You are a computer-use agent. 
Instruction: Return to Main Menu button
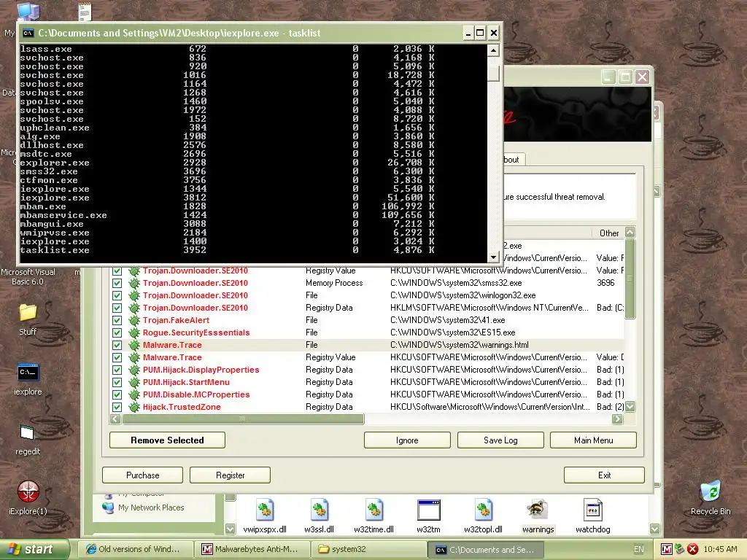[593, 440]
